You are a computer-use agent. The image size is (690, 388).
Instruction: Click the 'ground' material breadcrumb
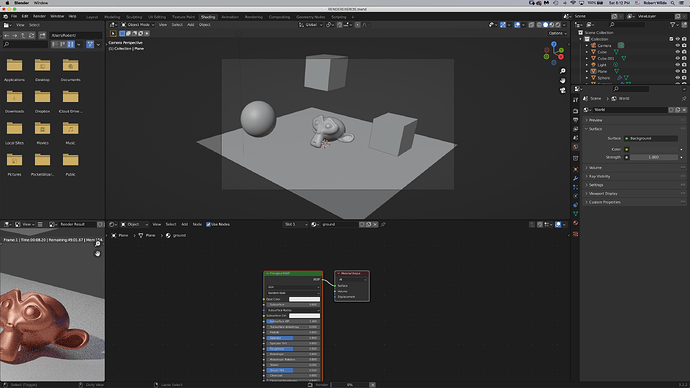[x=176, y=236]
